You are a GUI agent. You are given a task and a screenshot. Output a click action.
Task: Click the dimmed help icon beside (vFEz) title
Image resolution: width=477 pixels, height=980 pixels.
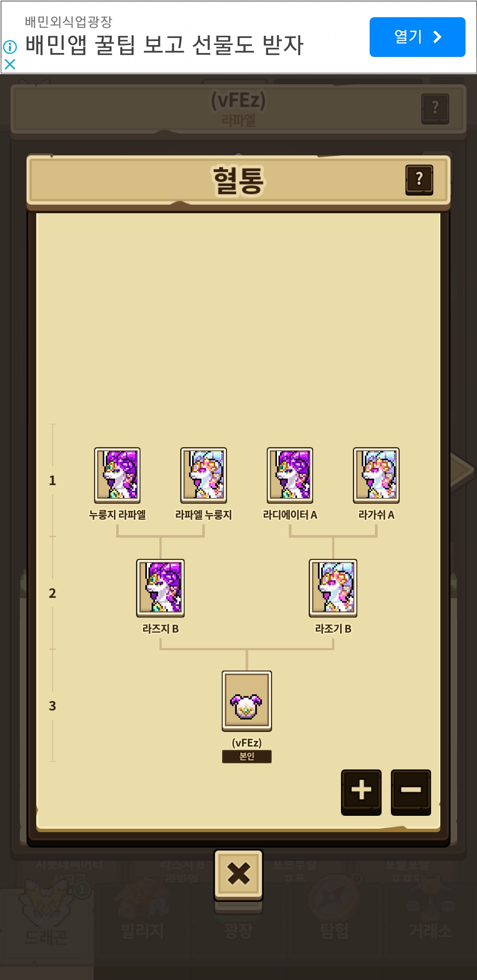pyautogui.click(x=435, y=108)
